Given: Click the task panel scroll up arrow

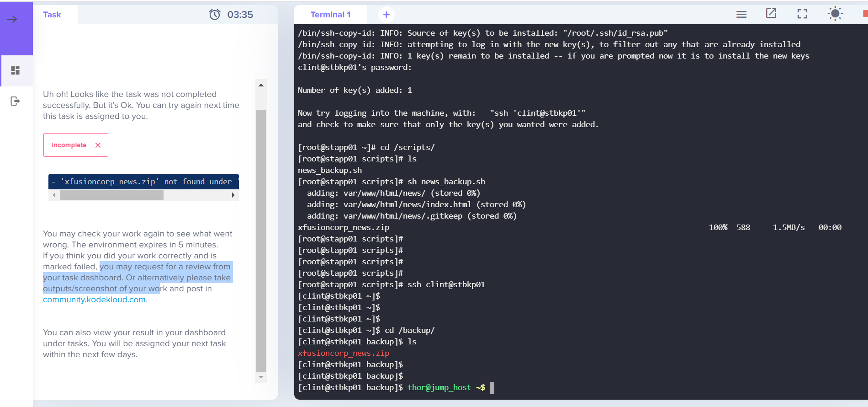Looking at the screenshot, I should [261, 85].
